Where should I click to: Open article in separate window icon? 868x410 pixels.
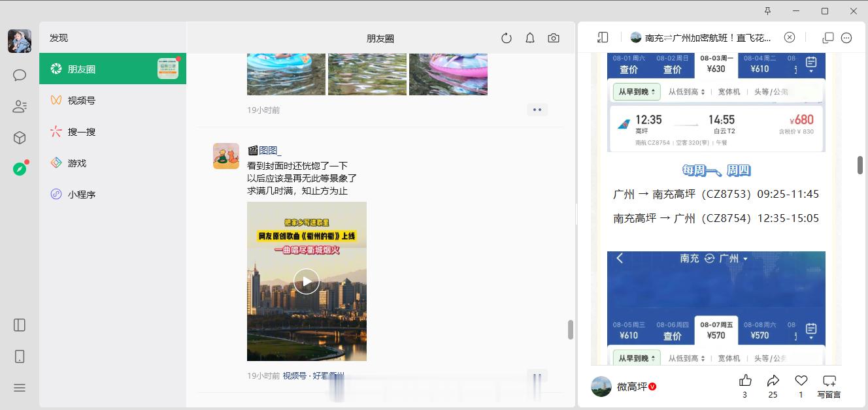pyautogui.click(x=827, y=38)
